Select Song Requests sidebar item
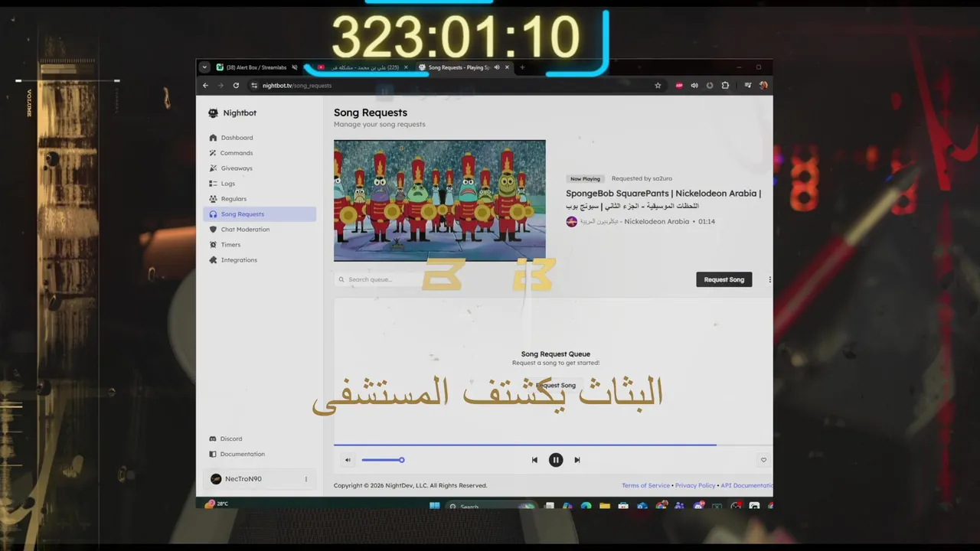 pyautogui.click(x=259, y=214)
